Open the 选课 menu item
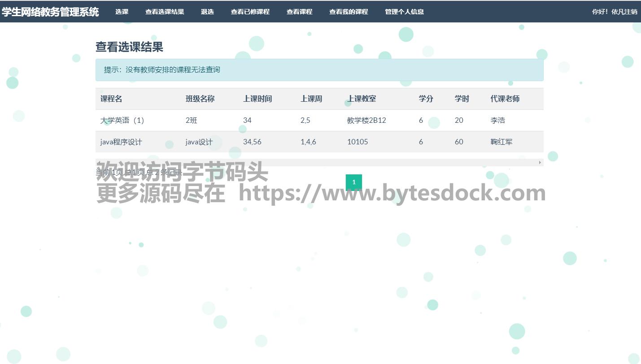The image size is (641, 364). coord(122,12)
